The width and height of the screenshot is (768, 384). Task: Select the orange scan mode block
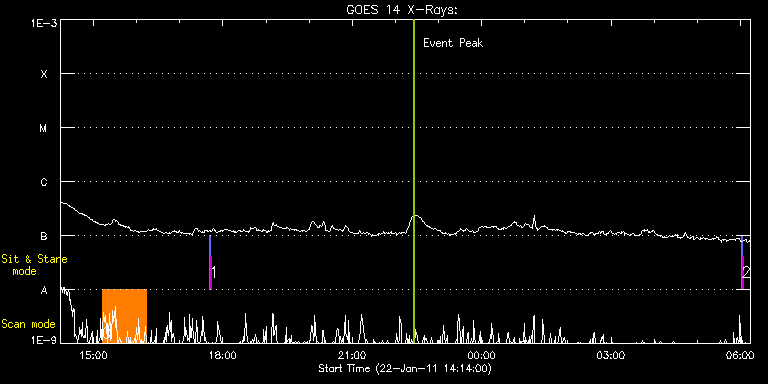coord(124,315)
